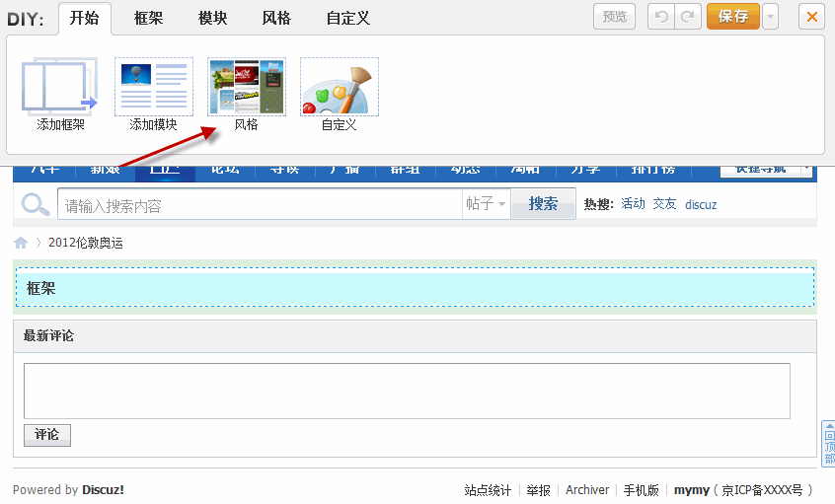Open the 站点统计 footer link
The height and width of the screenshot is (504, 835).
488,489
